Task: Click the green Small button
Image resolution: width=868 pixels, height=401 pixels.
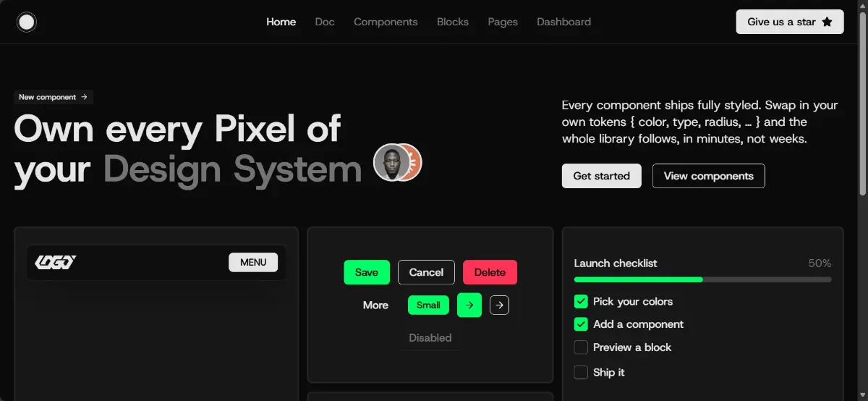Action: (x=428, y=305)
